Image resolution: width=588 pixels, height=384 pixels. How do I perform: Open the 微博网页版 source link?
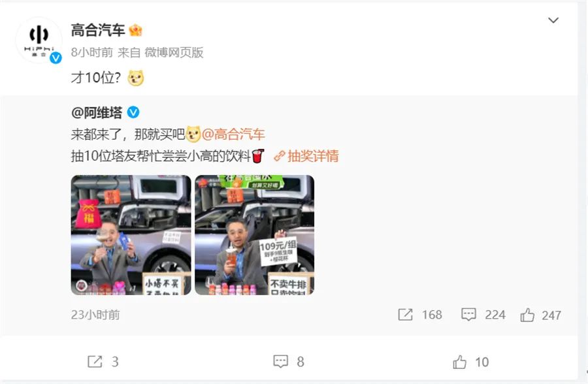tap(174, 52)
